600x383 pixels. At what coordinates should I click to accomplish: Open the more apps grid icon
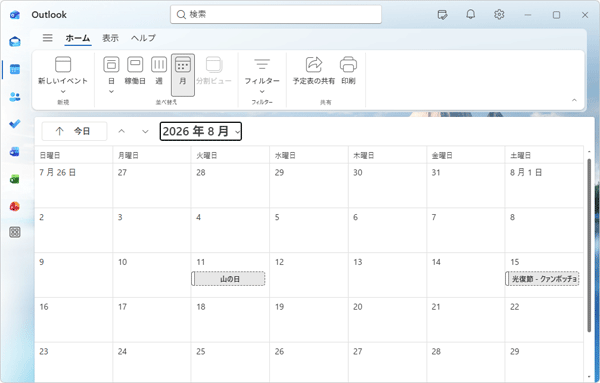pos(15,232)
